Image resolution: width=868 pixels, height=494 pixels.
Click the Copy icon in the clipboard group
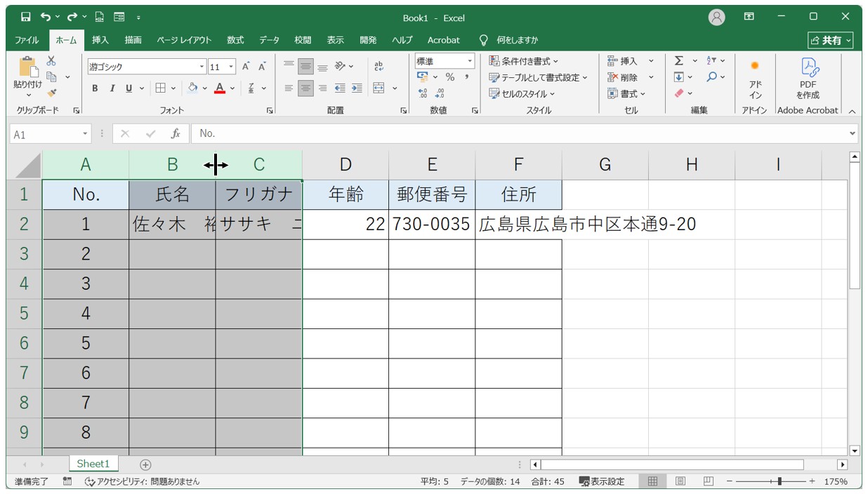coord(51,76)
